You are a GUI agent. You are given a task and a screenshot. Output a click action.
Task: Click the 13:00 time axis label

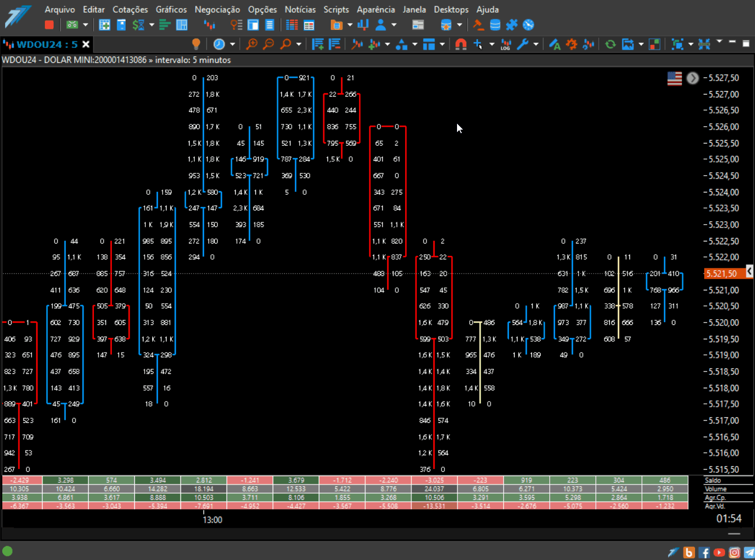coord(212,520)
